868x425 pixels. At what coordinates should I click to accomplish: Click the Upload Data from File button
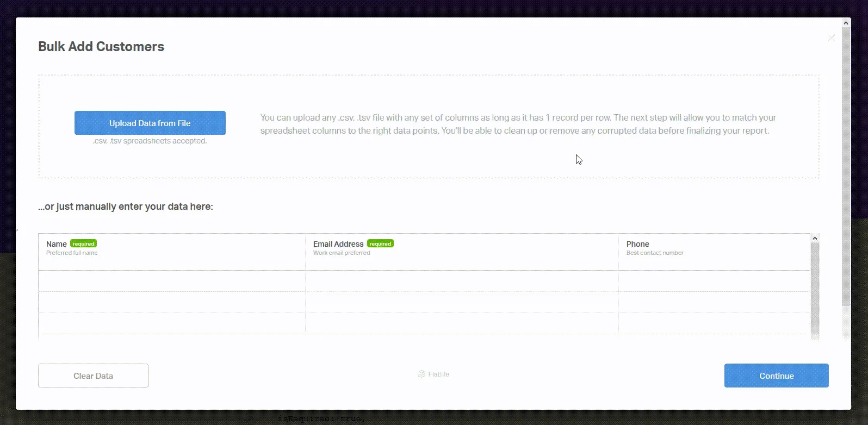pos(150,123)
